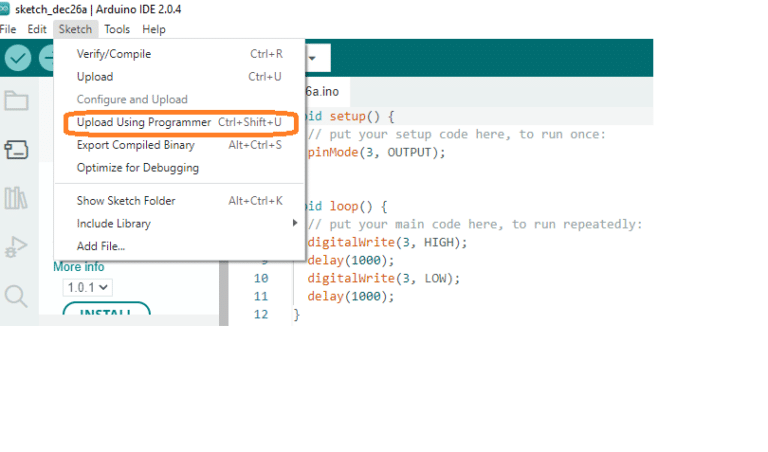Click the setup() function line
This screenshot has height=452, width=768.
pos(350,117)
